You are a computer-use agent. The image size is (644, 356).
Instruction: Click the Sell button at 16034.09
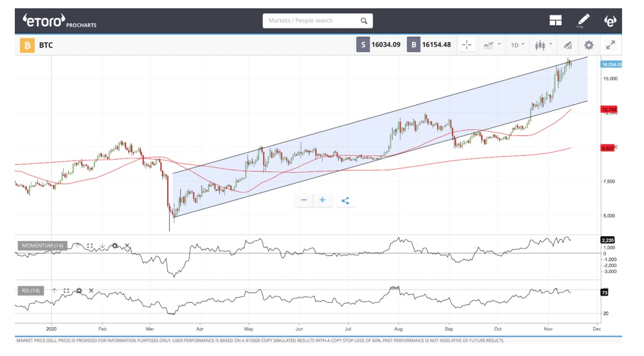click(x=378, y=45)
